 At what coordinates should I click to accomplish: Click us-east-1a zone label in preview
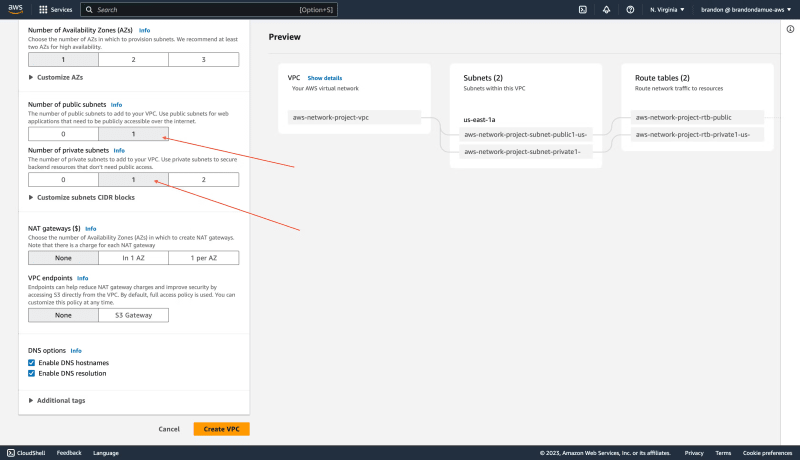[479, 120]
